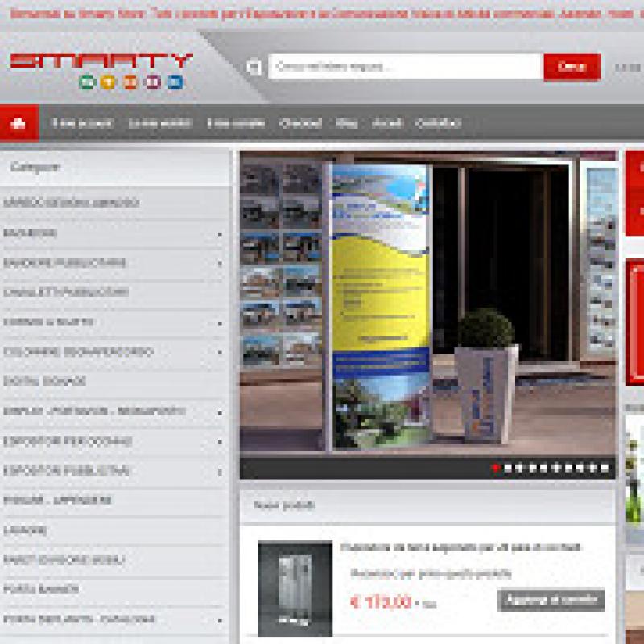Open the Checkout menu item

click(x=300, y=123)
